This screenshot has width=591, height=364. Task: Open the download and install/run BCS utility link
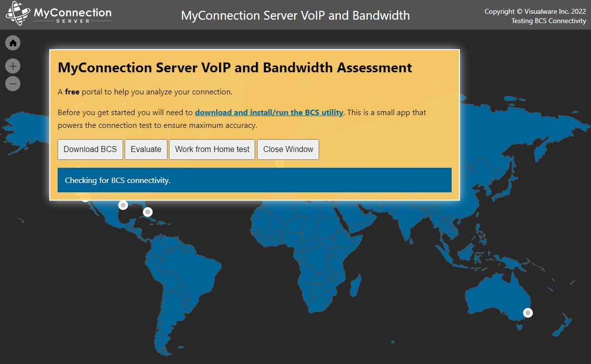tap(269, 112)
